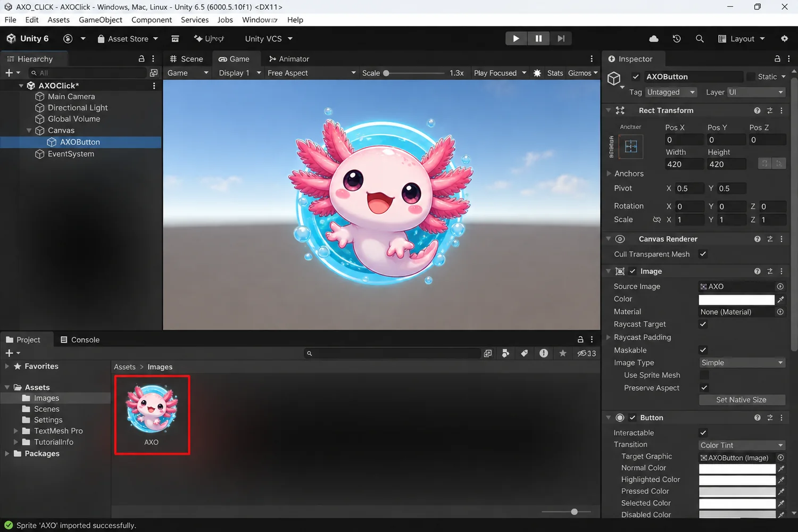Open the undo history icon
Screen dimensions: 798x532
point(677,39)
